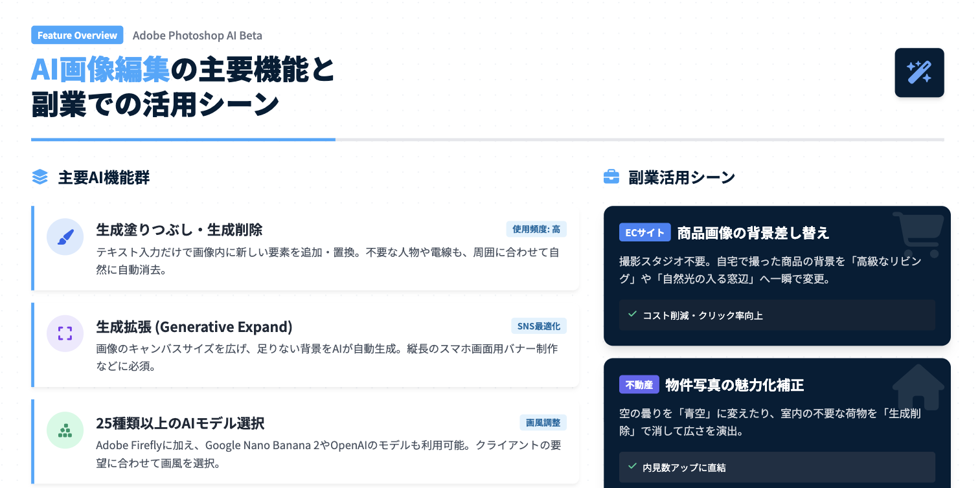The height and width of the screenshot is (488, 980).
Task: Select the 商品画像の背景差し替え card heading
Action: click(x=753, y=232)
